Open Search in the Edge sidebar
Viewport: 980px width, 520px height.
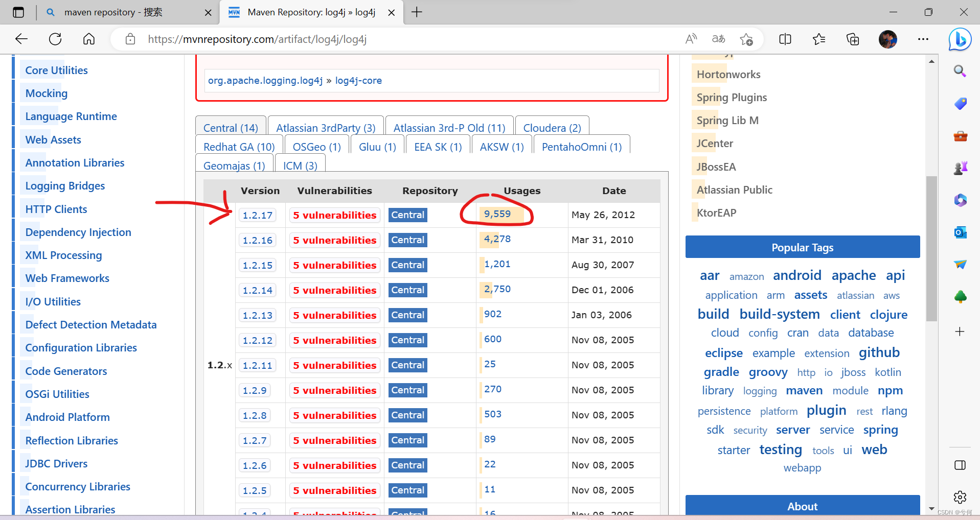tap(961, 71)
